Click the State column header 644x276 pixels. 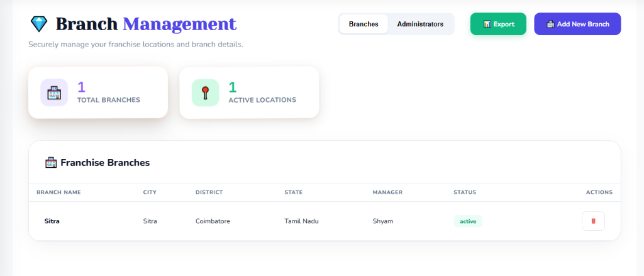(x=293, y=192)
